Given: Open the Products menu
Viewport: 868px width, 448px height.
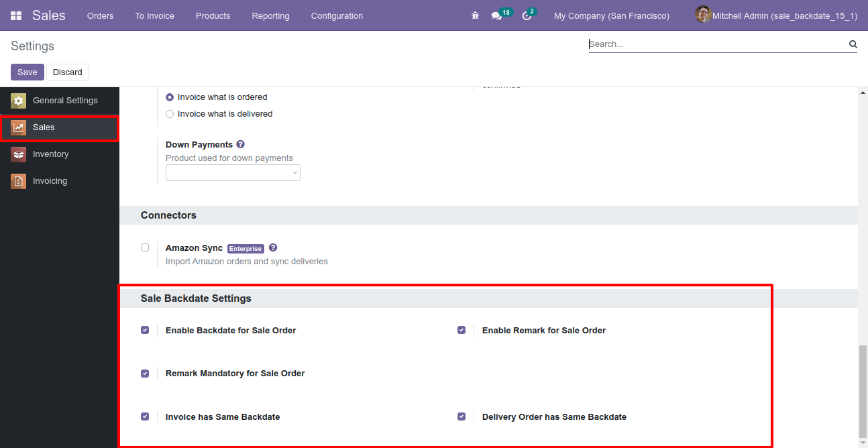Looking at the screenshot, I should 213,15.
